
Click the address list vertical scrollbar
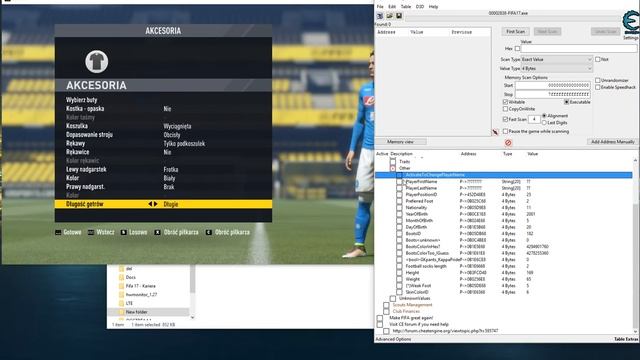click(x=635, y=246)
